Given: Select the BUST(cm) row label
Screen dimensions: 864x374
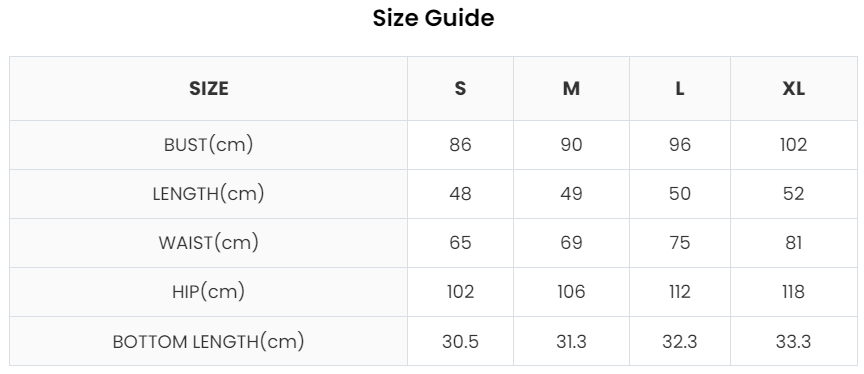Looking at the screenshot, I should click(208, 145).
